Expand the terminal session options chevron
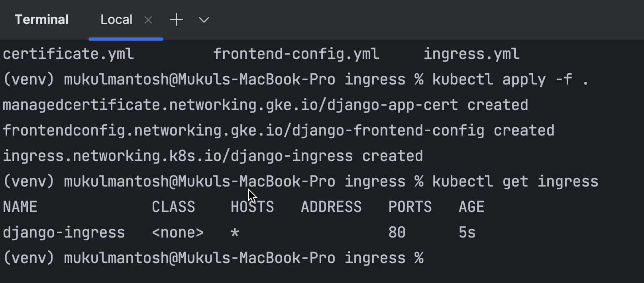 (204, 20)
